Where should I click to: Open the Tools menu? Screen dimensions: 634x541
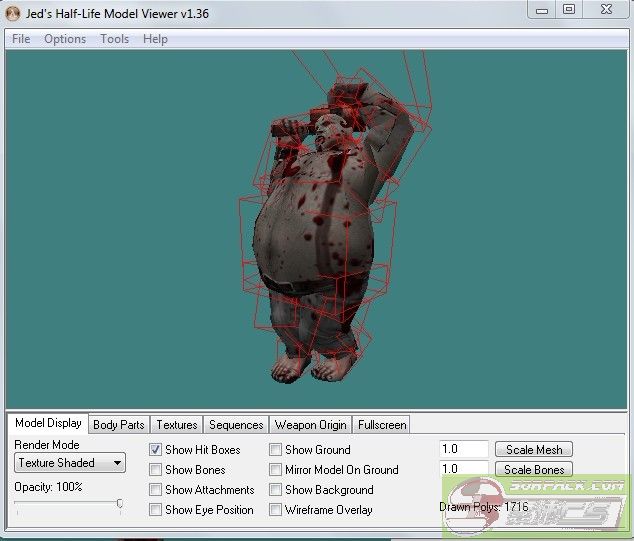(114, 39)
